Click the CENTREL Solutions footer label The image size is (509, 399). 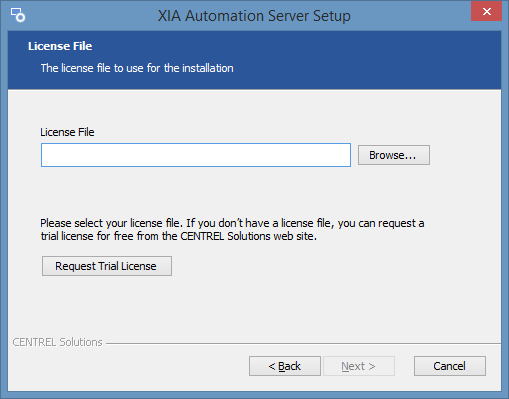tap(57, 342)
